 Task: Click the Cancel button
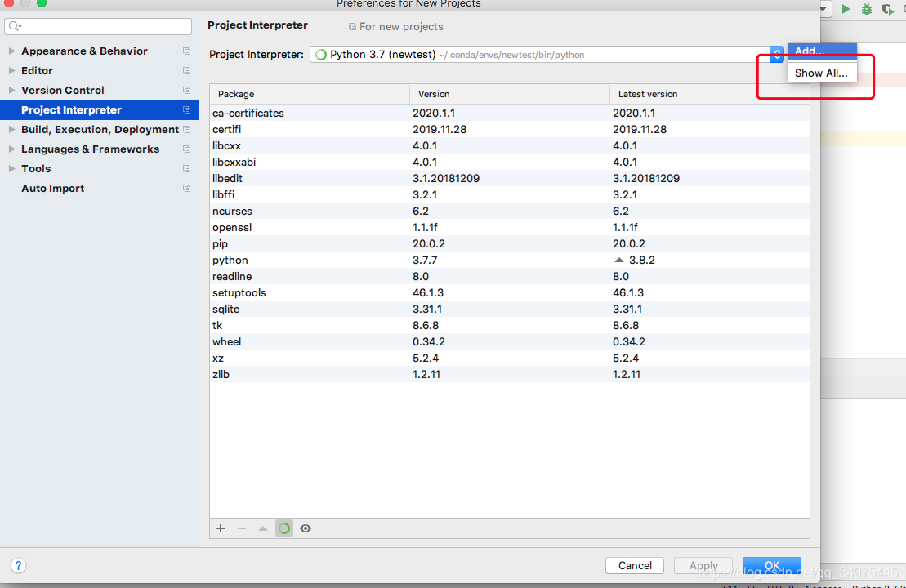point(635,565)
